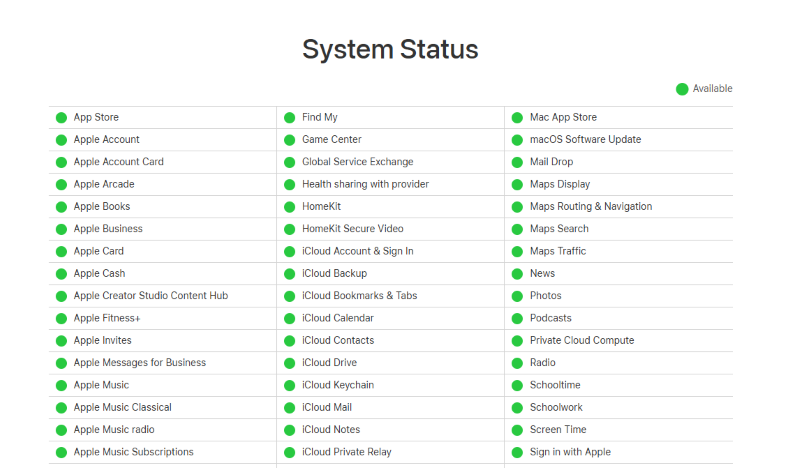
Task: Select the Apple Business service name
Action: pos(108,229)
